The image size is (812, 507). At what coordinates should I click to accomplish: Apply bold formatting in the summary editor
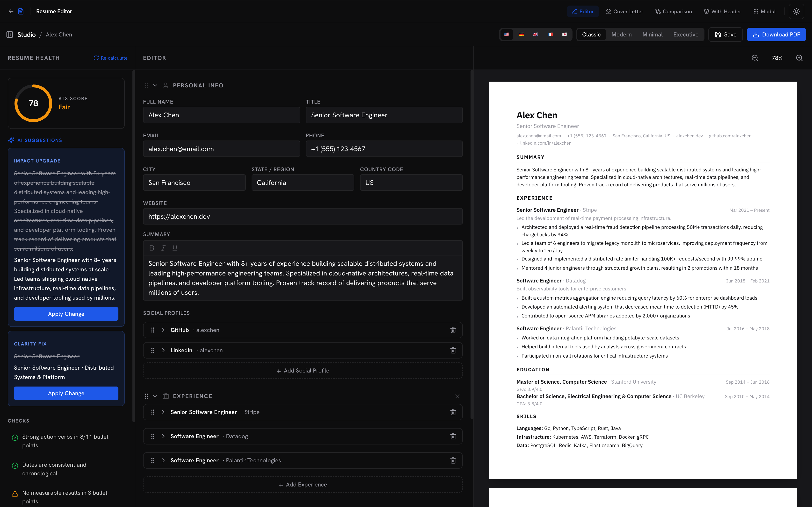pyautogui.click(x=152, y=248)
